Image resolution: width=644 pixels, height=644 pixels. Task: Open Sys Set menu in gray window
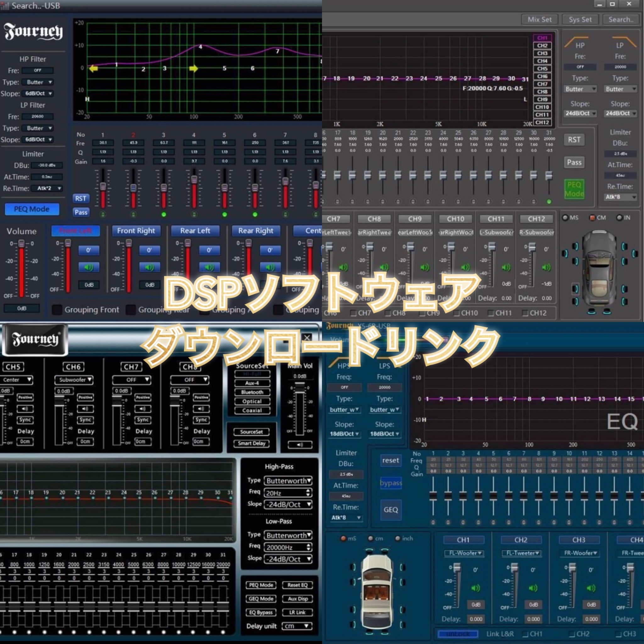coord(580,20)
